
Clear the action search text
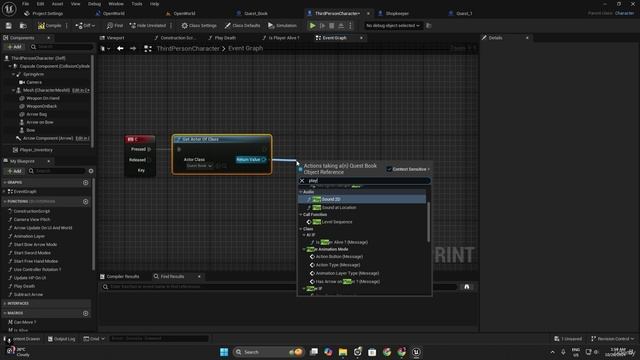(302, 180)
